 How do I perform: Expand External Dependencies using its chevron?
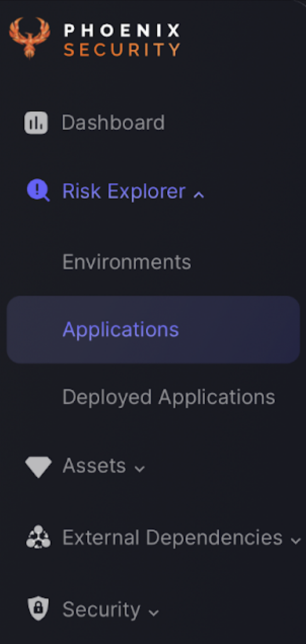(x=296, y=540)
